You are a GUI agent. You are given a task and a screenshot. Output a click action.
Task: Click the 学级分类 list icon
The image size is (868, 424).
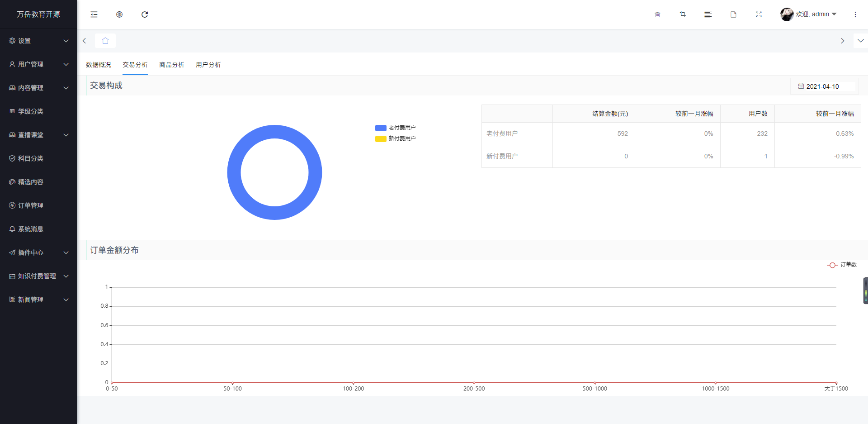coord(12,111)
